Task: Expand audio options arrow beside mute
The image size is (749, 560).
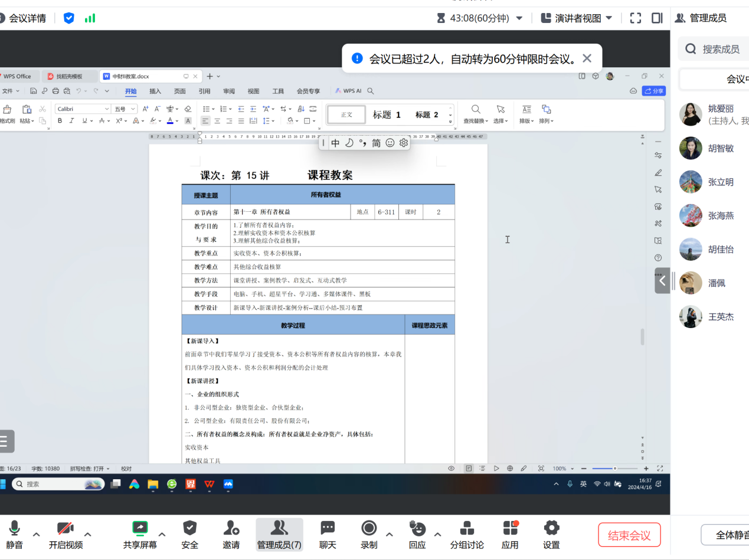Action: 36,534
